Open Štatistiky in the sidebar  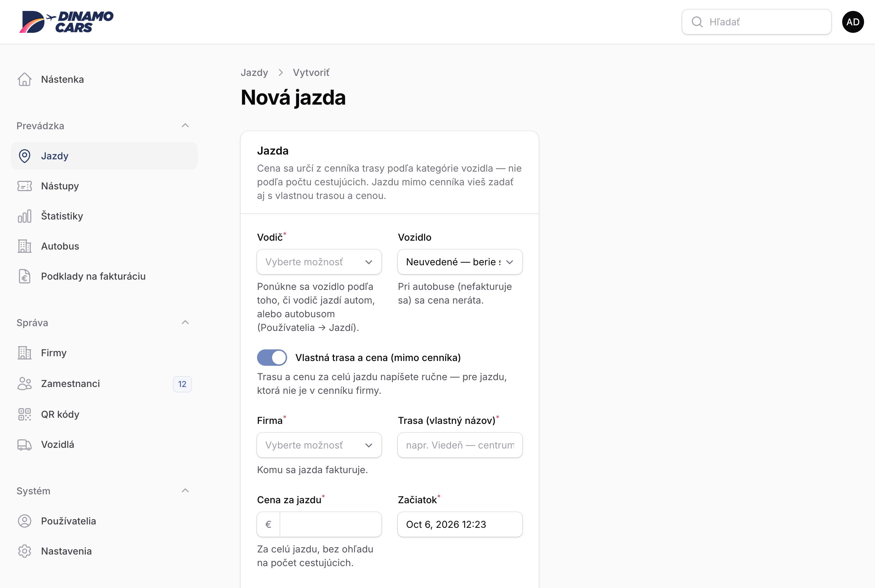click(104, 216)
